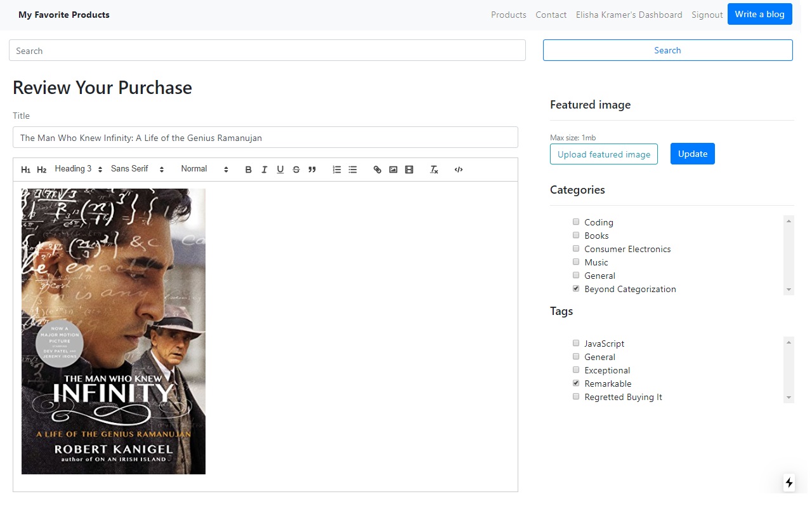Create an ordered numbered list

337,170
